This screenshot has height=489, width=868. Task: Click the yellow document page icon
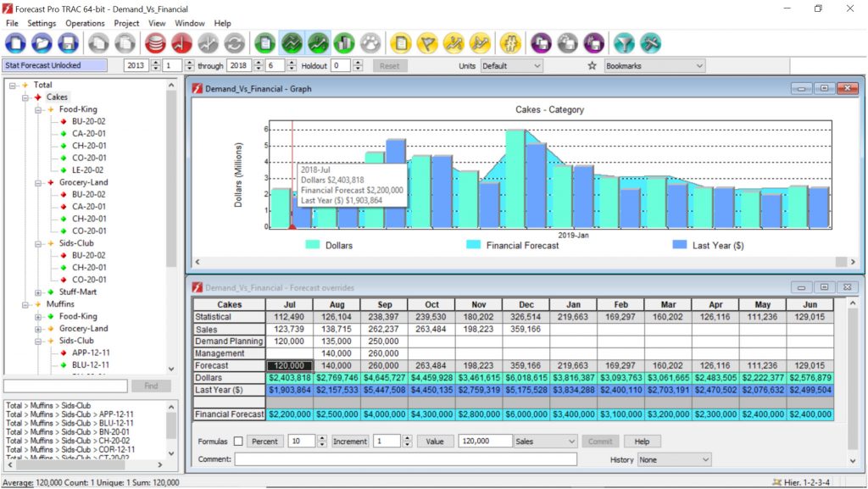[401, 43]
